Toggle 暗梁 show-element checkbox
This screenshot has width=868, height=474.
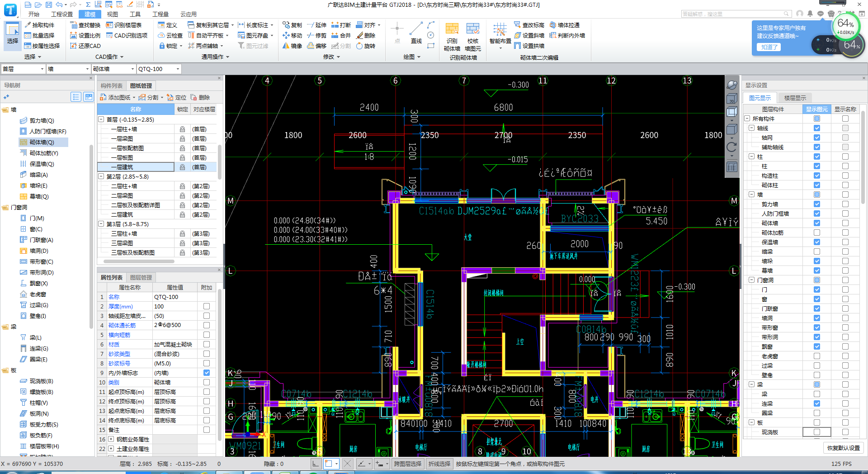(x=816, y=251)
